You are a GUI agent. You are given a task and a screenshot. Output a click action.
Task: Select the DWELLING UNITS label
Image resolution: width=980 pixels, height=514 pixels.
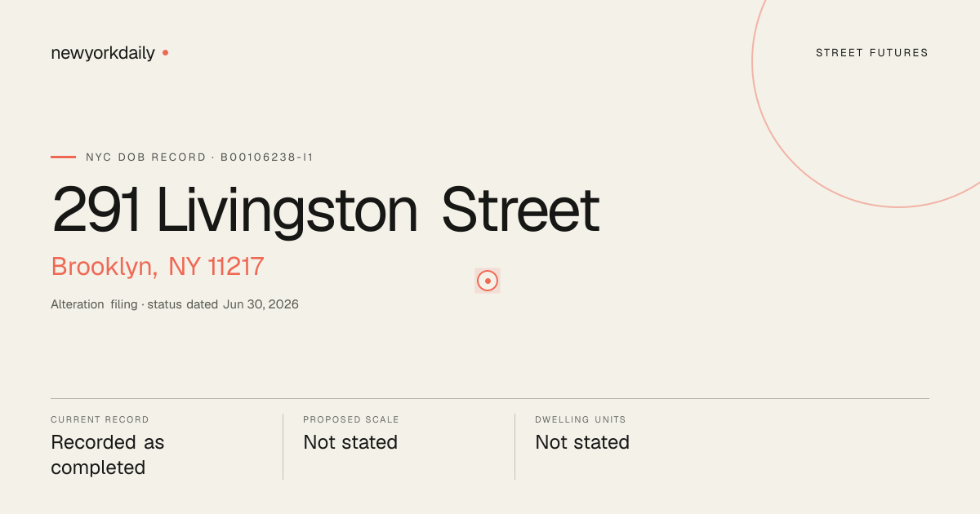[x=581, y=419]
